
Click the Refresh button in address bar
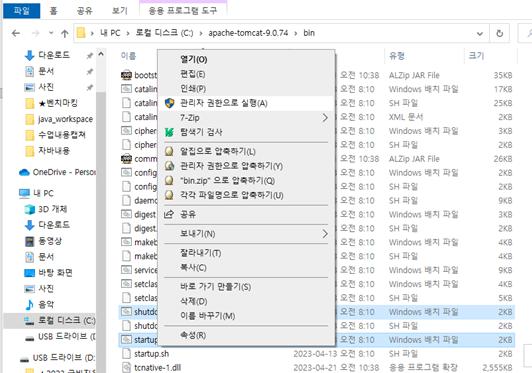click(499, 34)
